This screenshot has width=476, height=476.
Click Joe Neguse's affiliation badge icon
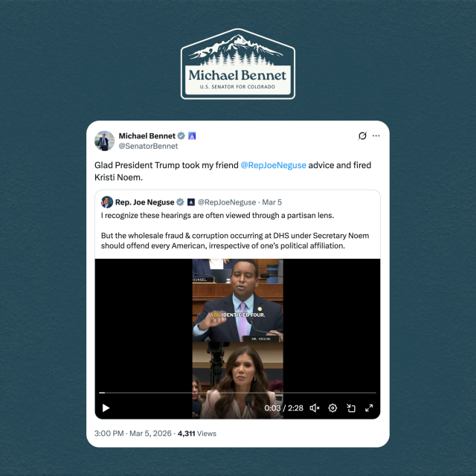191,202
